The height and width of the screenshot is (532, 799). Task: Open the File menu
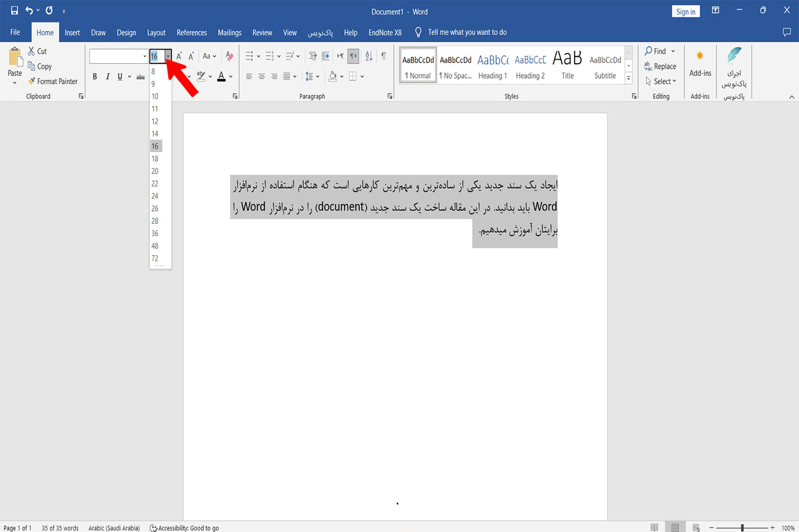tap(15, 32)
